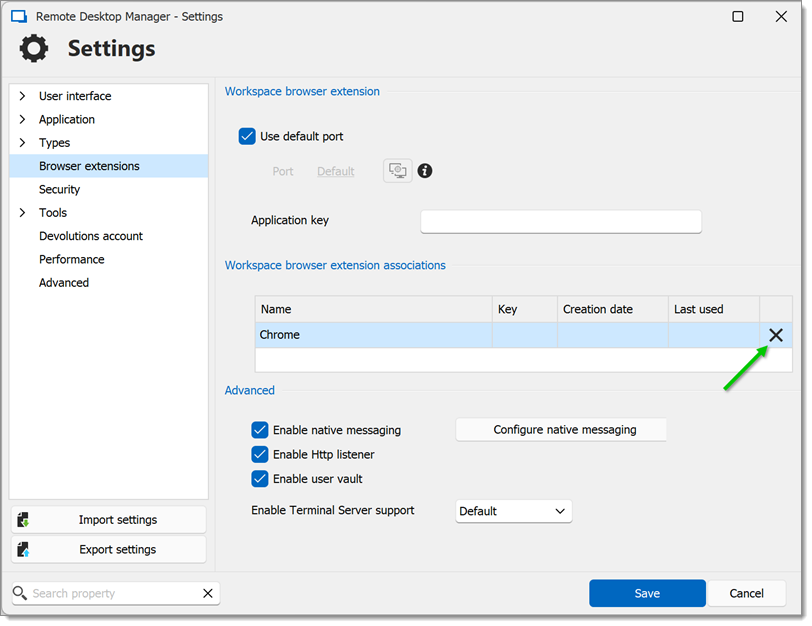
Task: Maximize the Settings window
Action: point(737,17)
